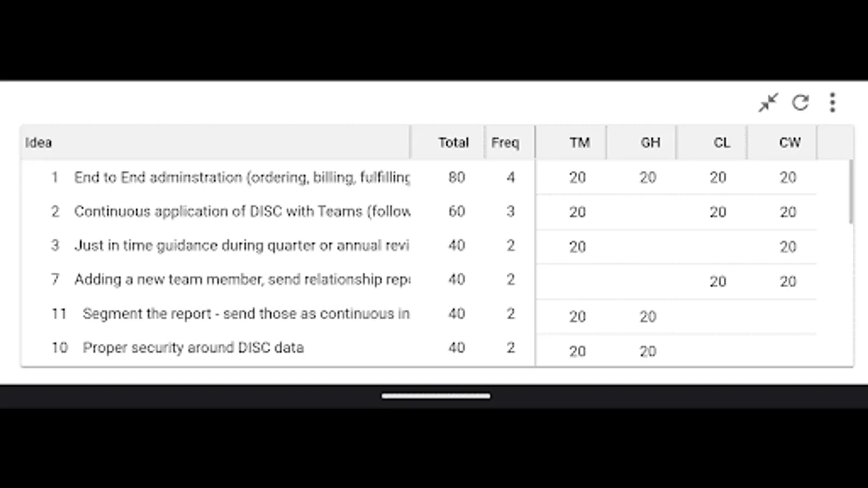Select the CW column header

point(789,143)
